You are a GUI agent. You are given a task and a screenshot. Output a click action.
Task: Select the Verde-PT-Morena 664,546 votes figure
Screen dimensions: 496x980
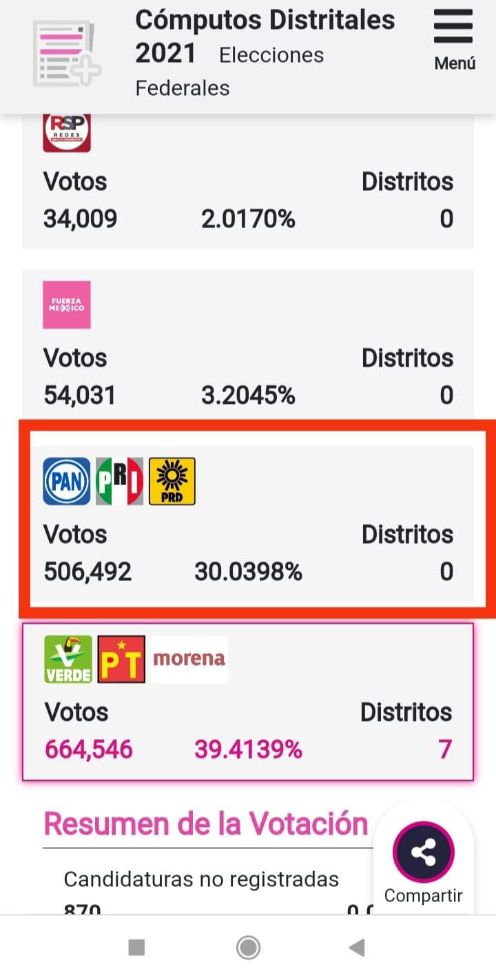pyautogui.click(x=89, y=749)
